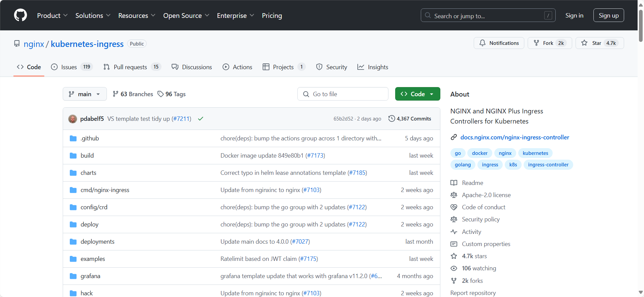Click the book icon next to Readme

pos(454,183)
